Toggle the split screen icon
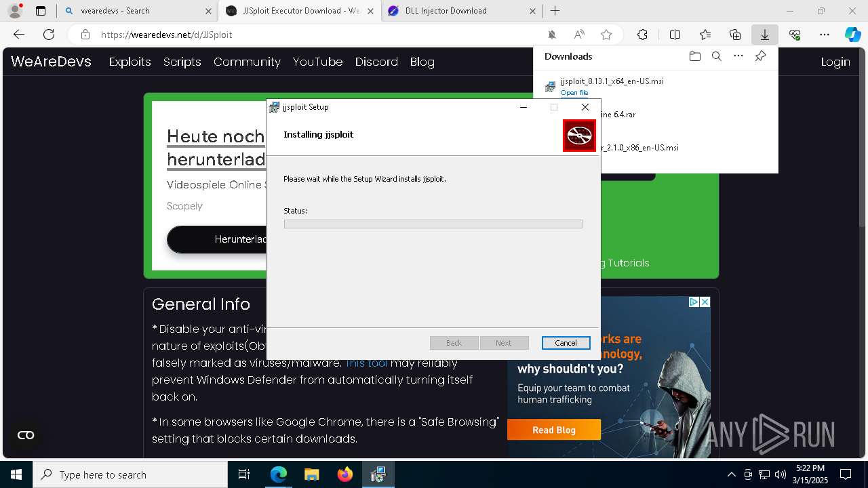Viewport: 868px width, 488px height. 675,35
